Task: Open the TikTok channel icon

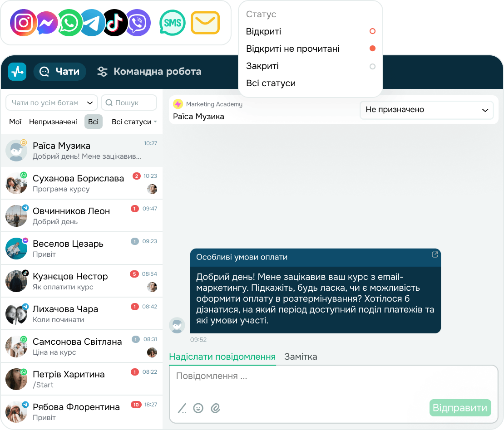Action: click(115, 23)
